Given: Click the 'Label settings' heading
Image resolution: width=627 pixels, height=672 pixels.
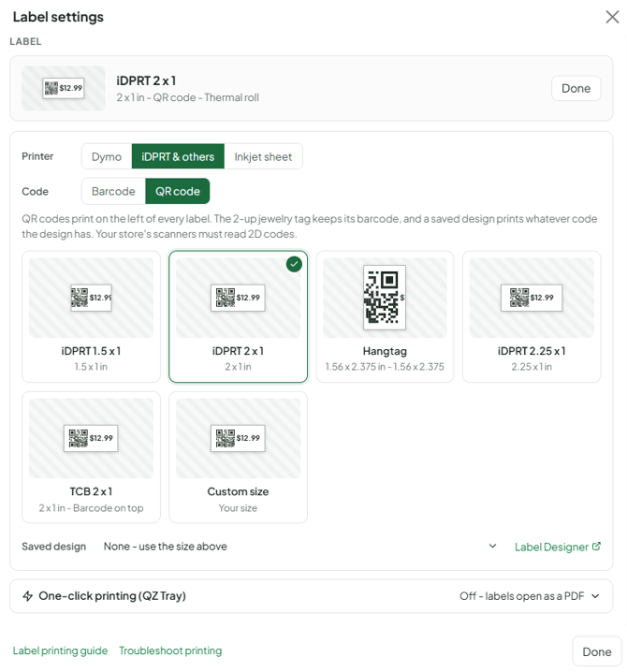Looking at the screenshot, I should point(58,17).
